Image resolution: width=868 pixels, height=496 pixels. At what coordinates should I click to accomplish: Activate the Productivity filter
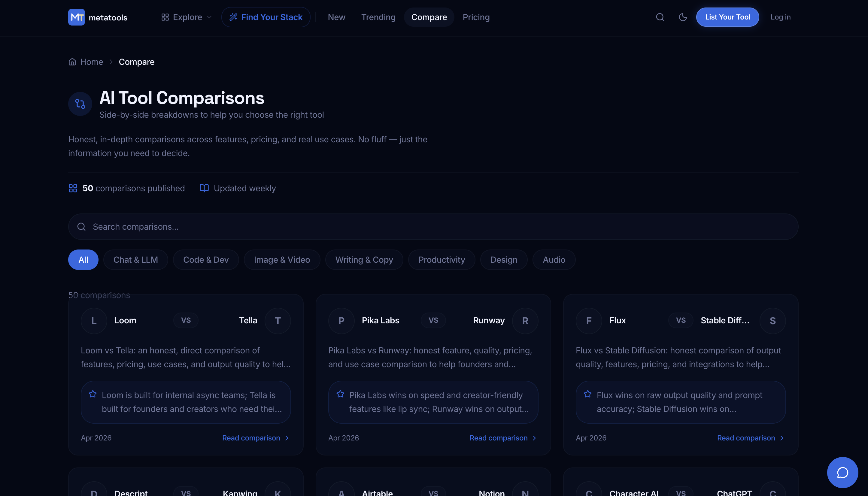click(x=442, y=260)
